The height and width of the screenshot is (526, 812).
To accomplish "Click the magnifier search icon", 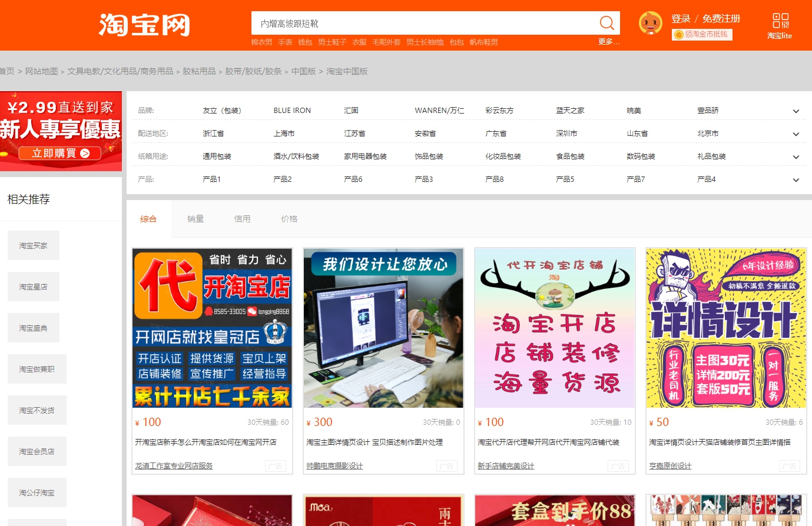I will pos(606,23).
